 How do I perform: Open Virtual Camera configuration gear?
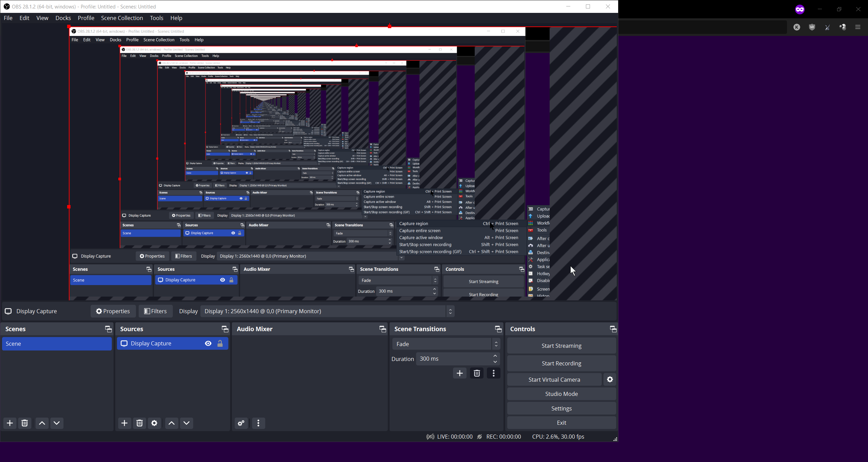[x=610, y=379]
